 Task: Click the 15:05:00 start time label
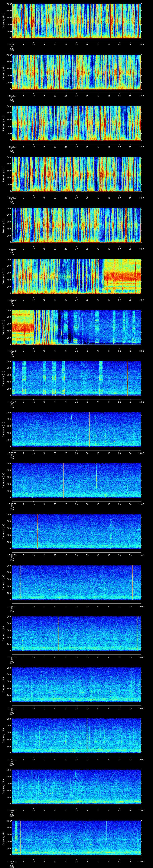coord(12,249)
